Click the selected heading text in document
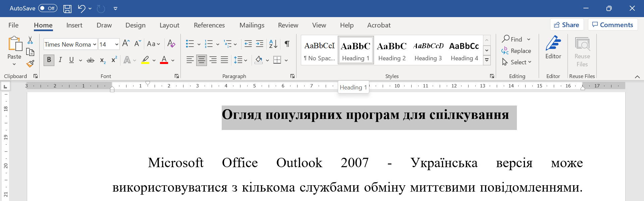 click(x=365, y=115)
